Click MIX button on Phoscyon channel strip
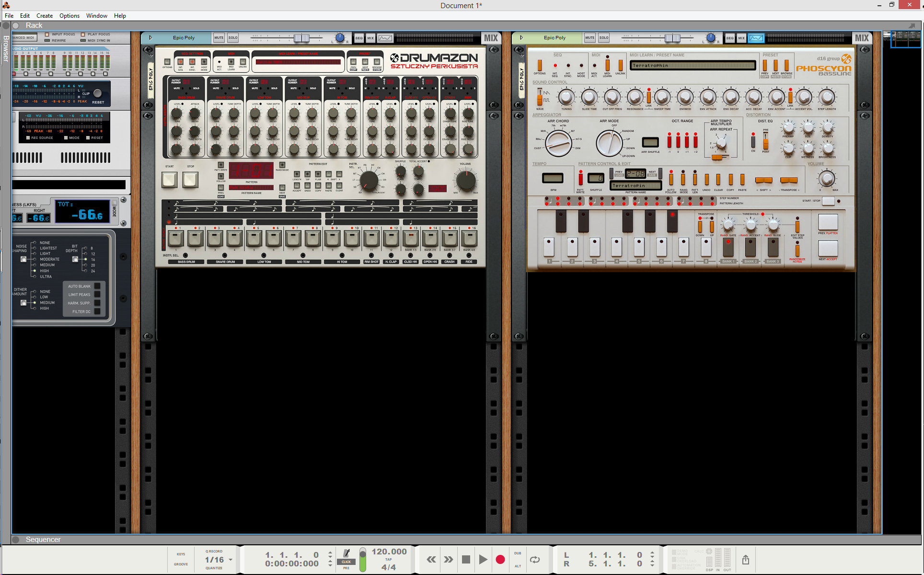Screen dimensions: 924x575 [x=741, y=38]
